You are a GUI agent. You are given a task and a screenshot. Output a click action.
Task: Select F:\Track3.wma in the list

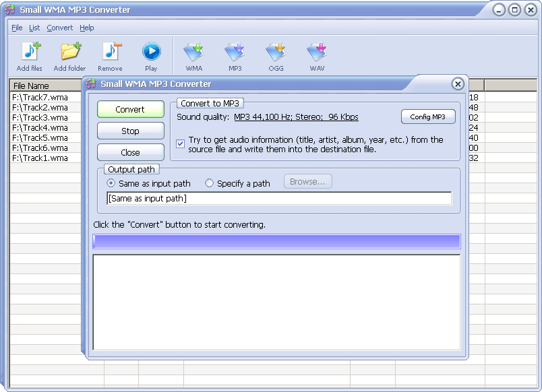point(40,117)
